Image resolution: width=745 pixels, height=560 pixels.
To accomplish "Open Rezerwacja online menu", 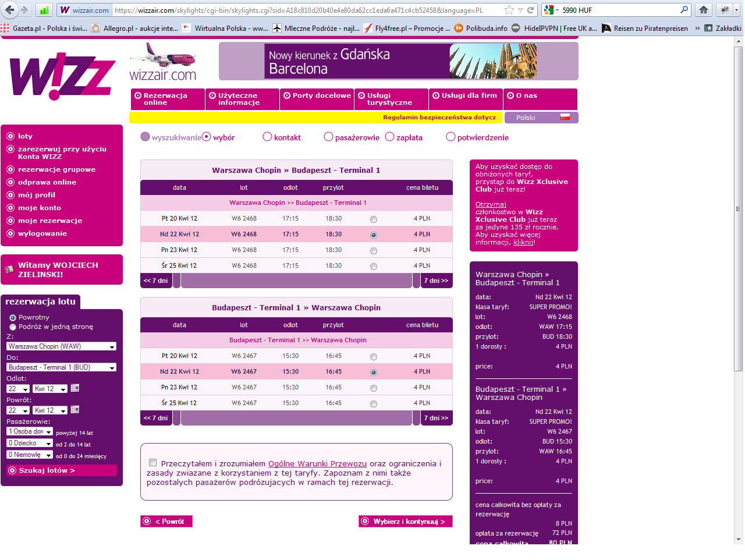I will click(168, 99).
